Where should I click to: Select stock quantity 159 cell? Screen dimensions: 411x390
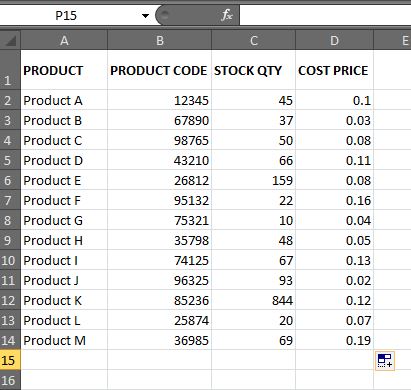(x=253, y=180)
